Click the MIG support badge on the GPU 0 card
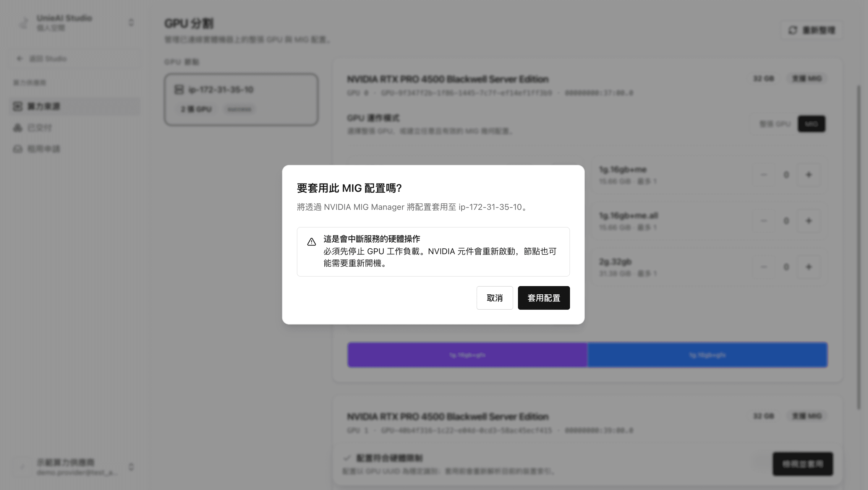 tap(807, 79)
